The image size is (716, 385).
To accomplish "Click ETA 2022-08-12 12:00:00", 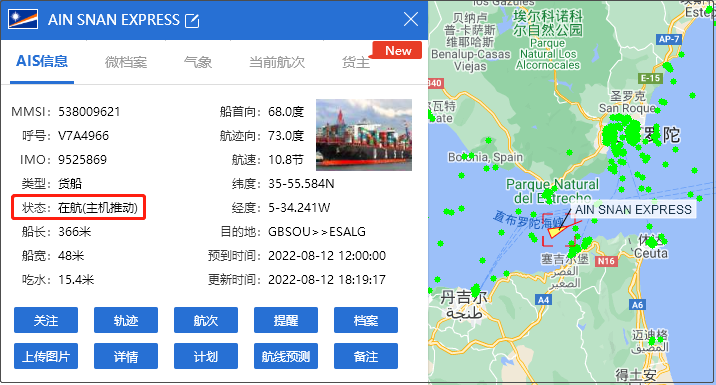I will tap(327, 256).
